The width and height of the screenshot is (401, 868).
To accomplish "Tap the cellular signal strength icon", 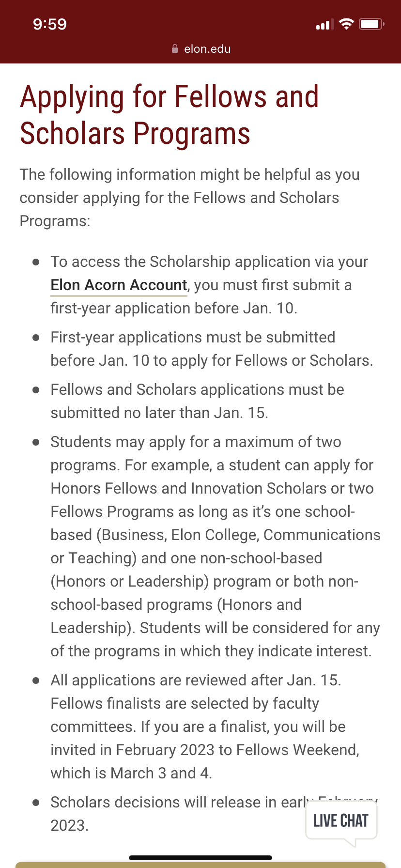I will [324, 24].
